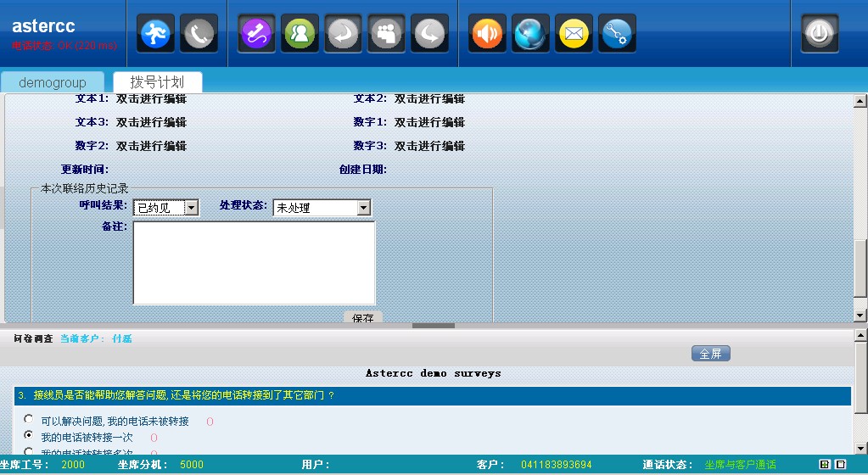Click the gray phone handset icon
The width and height of the screenshot is (868, 475).
click(199, 34)
